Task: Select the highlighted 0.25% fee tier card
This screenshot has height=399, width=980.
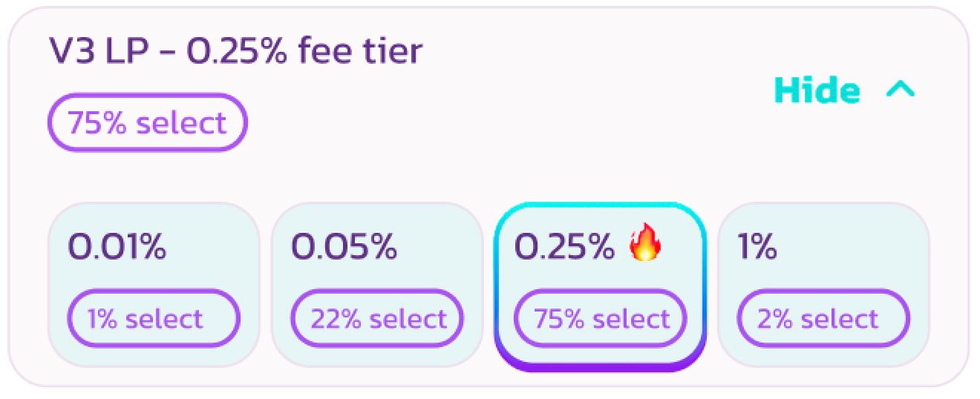Action: point(599,284)
